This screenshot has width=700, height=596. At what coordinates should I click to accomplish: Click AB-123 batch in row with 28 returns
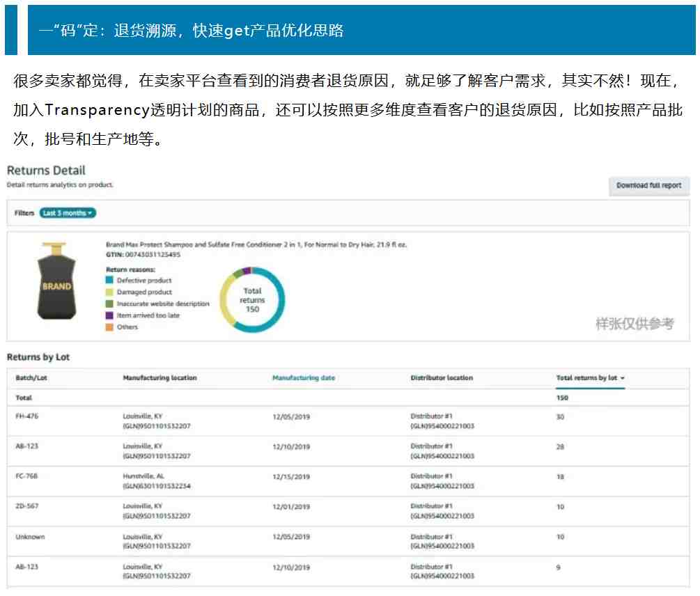point(27,446)
